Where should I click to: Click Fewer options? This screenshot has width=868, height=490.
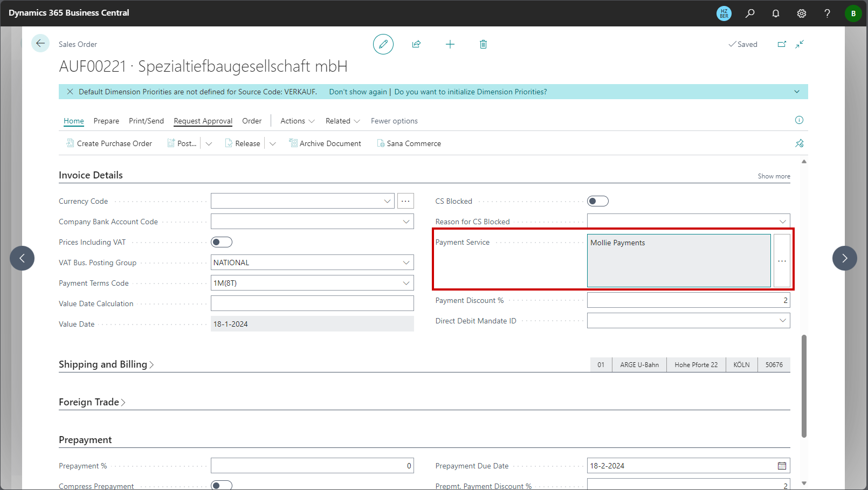pyautogui.click(x=394, y=121)
